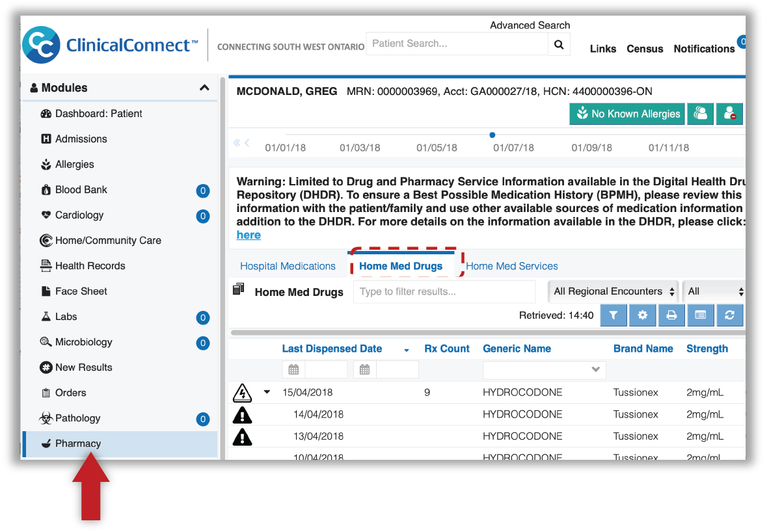Viewport: 769px width, 532px height.
Task: Click the No Known Allergies button
Action: point(627,113)
